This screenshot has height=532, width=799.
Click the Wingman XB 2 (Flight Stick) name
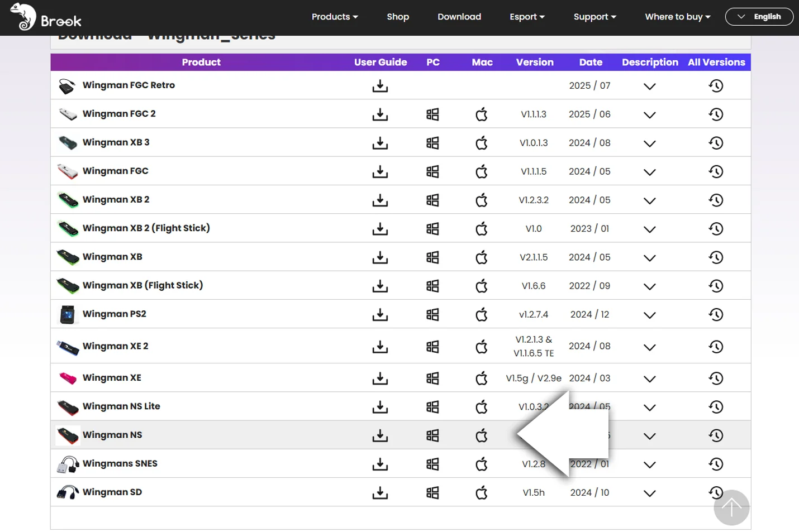pos(146,228)
